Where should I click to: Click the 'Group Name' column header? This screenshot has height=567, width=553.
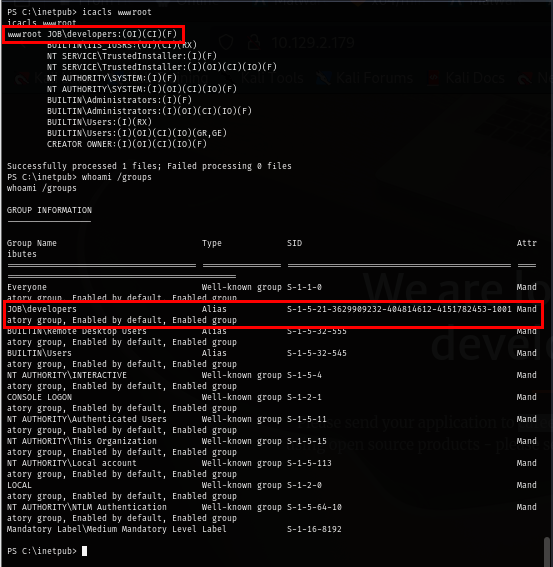click(32, 243)
